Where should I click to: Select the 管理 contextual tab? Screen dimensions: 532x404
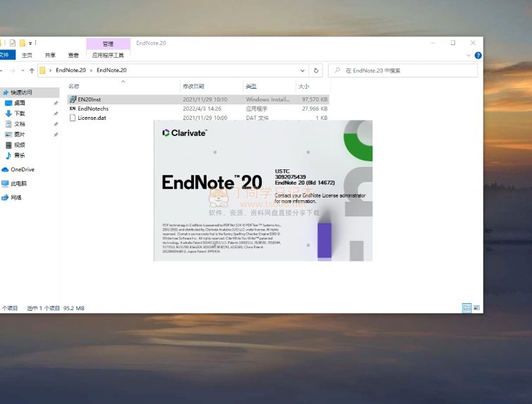[108, 44]
